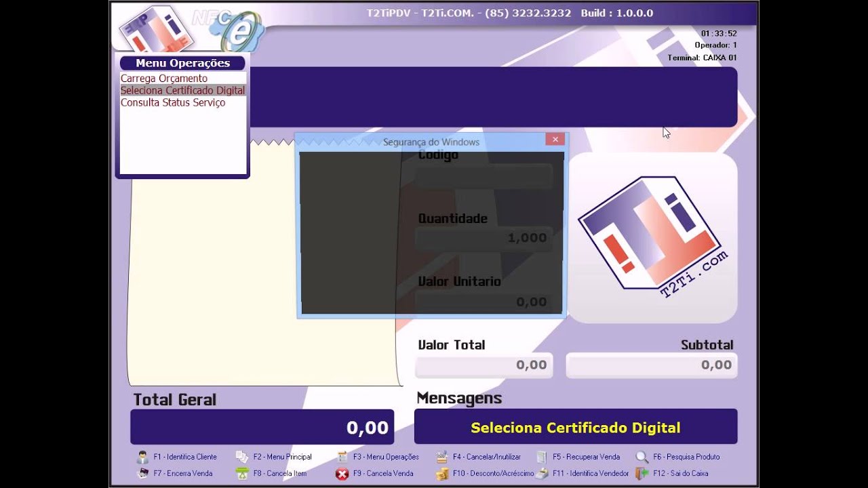The image size is (868, 488).
Task: Click the F4 - Cancelar/Inutilizar label
Action: [487, 457]
